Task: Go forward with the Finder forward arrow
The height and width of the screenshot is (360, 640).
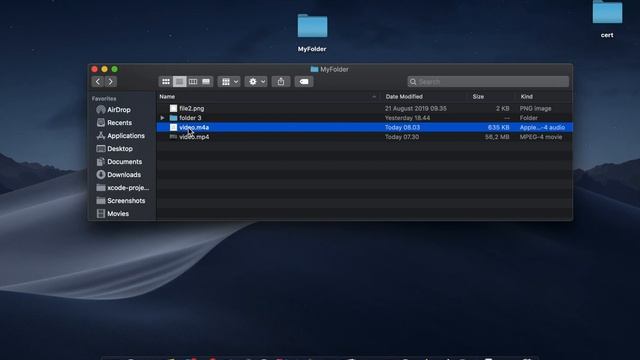Action: point(111,82)
